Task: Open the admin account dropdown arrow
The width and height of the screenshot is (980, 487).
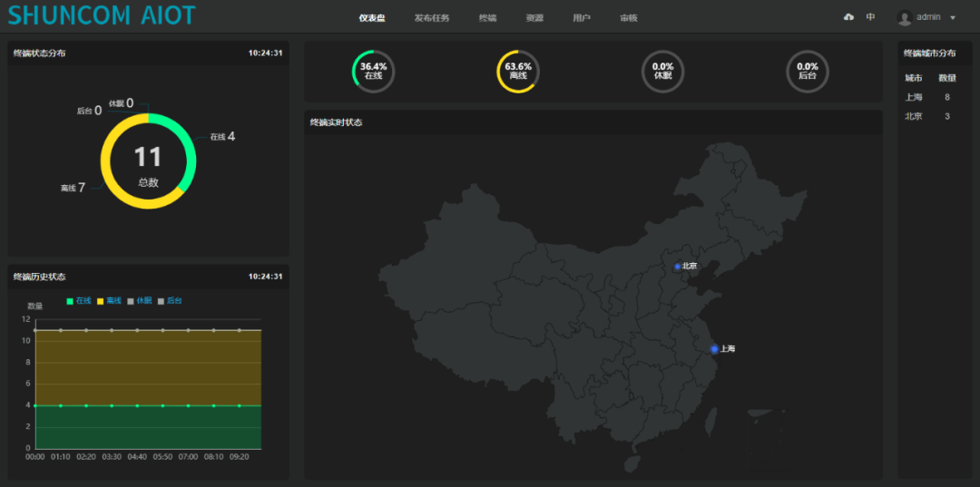Action: pyautogui.click(x=953, y=18)
